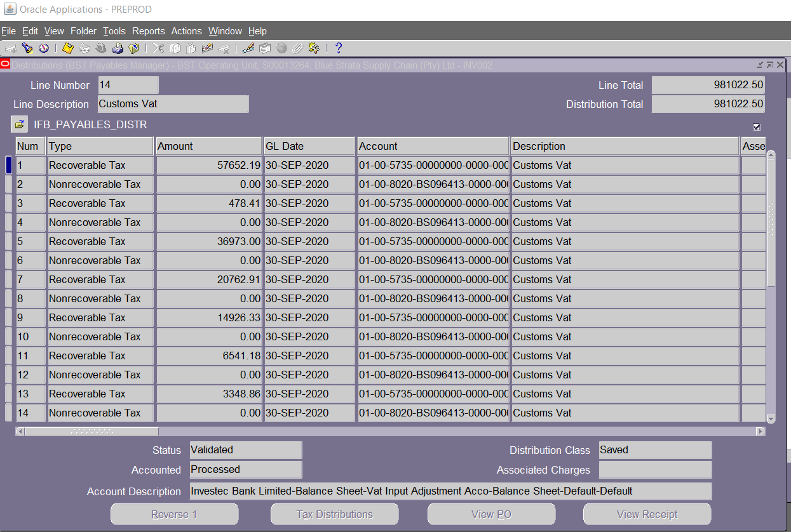Select amount cell 6541.18

point(209,356)
